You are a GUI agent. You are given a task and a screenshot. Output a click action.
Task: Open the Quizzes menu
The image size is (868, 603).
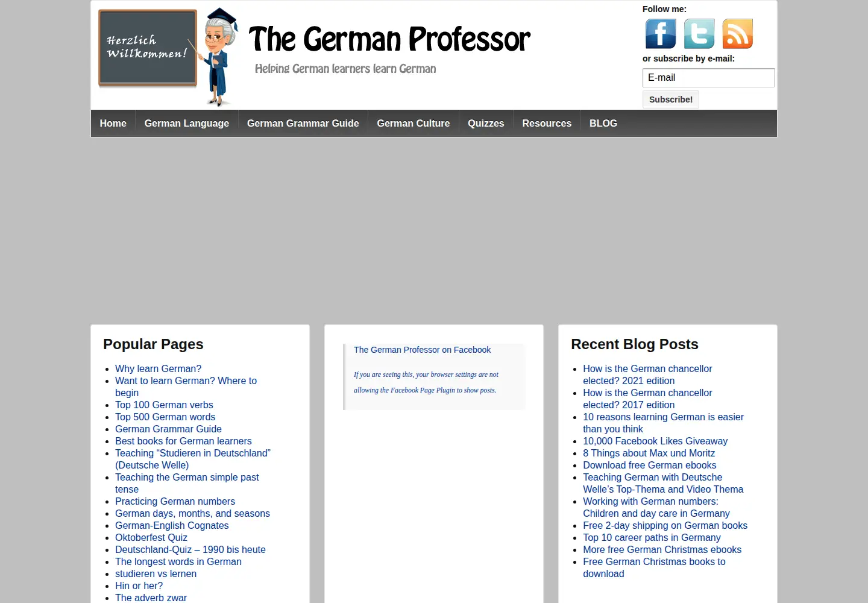[x=486, y=123]
